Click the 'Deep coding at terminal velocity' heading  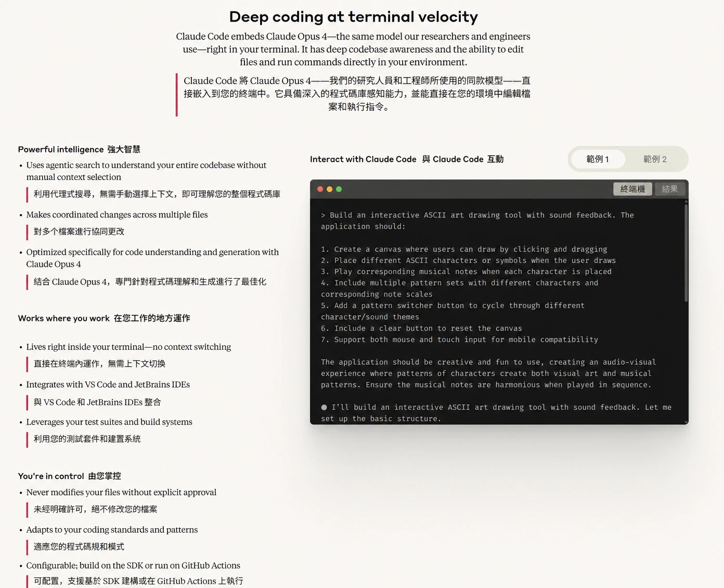click(354, 17)
